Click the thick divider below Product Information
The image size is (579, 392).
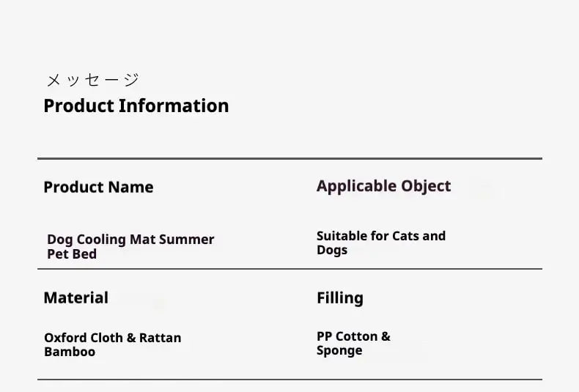(x=289, y=158)
